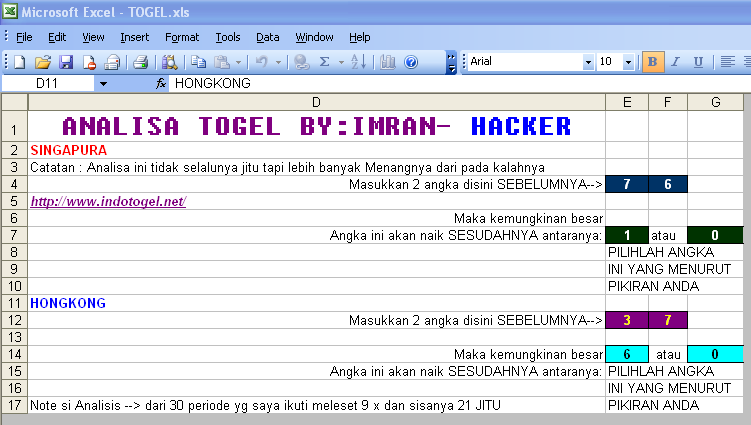Toggle Italic formatting
Screen dimensions: 751x425
pos(675,62)
